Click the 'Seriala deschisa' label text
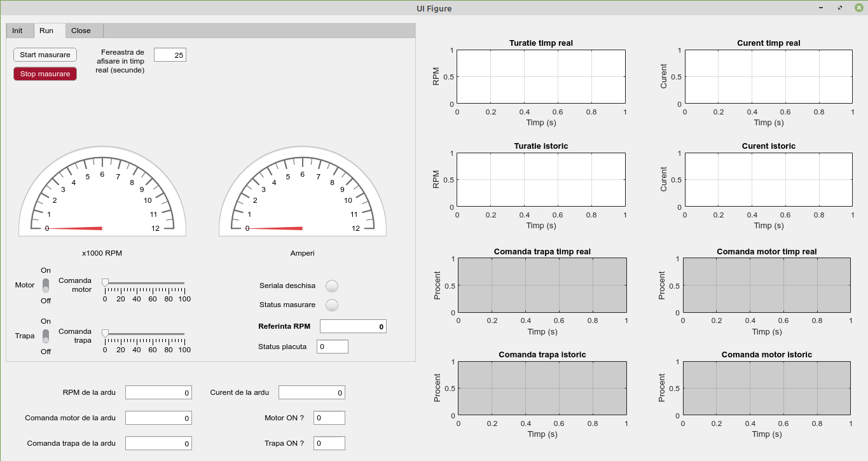Viewport: 868px width, 461px height. tap(287, 286)
